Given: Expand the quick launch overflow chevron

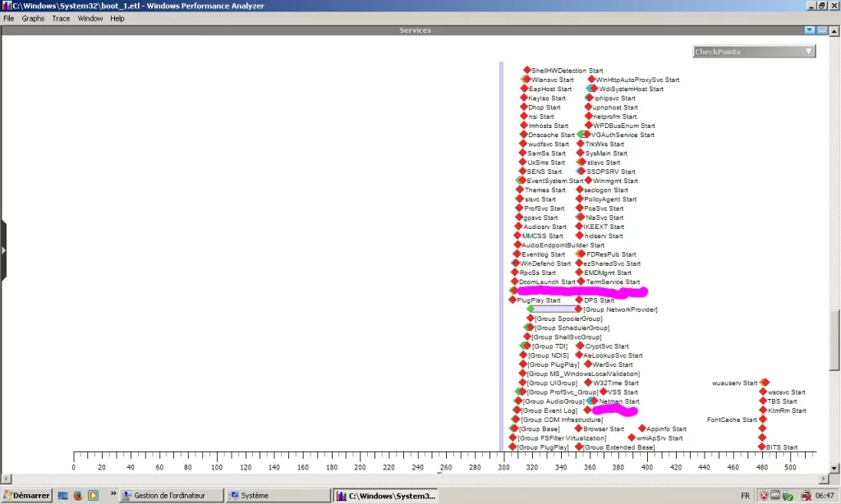Looking at the screenshot, I should pos(113,493).
